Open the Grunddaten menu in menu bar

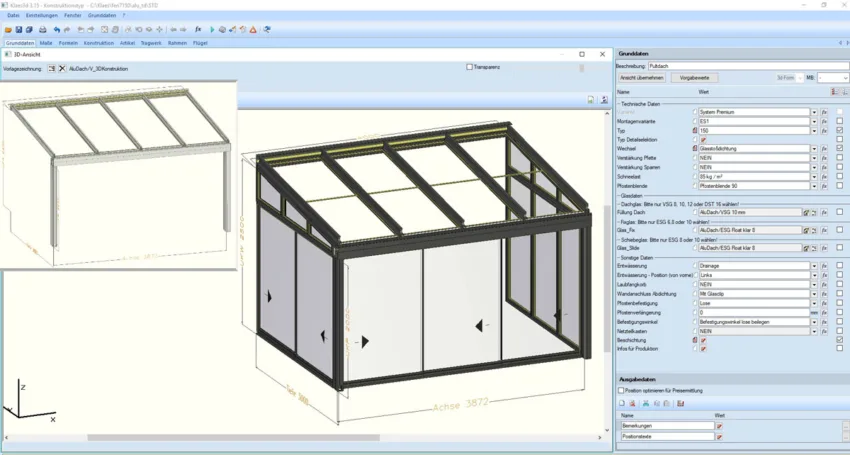[102, 16]
